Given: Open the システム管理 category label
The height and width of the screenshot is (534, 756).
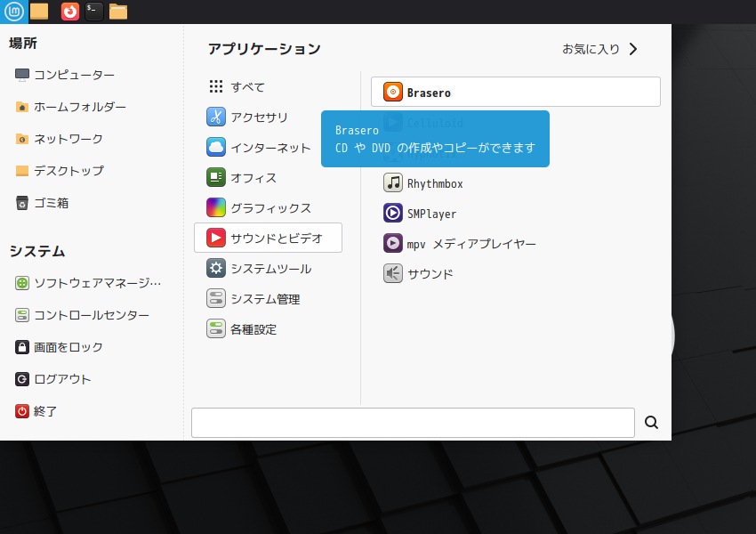Looking at the screenshot, I should tap(265, 299).
